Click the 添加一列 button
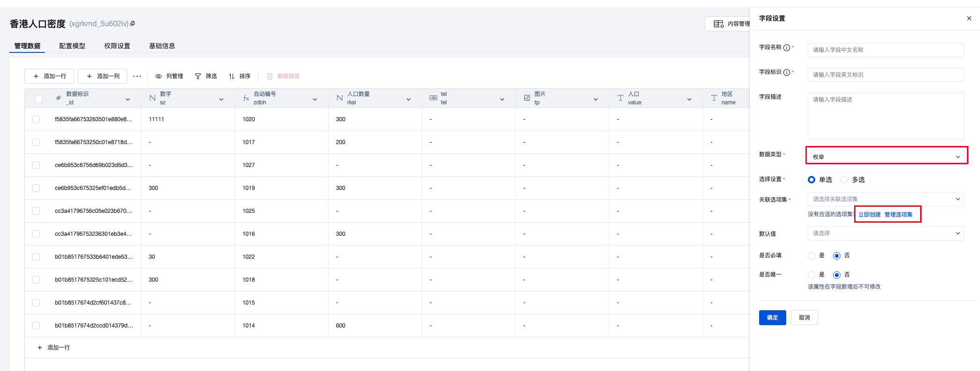This screenshot has width=980, height=371. tap(102, 76)
